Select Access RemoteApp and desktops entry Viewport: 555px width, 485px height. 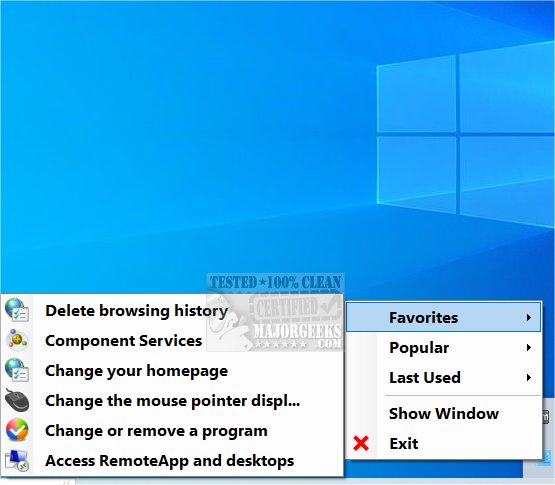point(172,461)
